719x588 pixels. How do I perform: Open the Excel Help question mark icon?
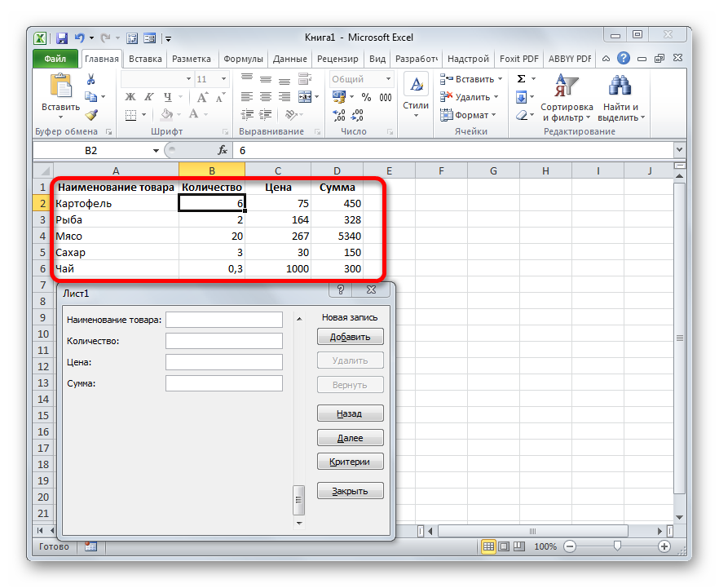click(x=624, y=59)
